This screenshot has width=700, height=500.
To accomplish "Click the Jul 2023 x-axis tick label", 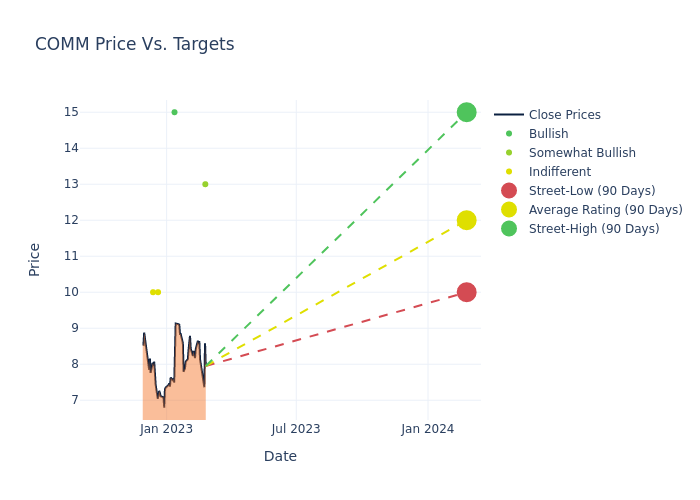I will (296, 429).
